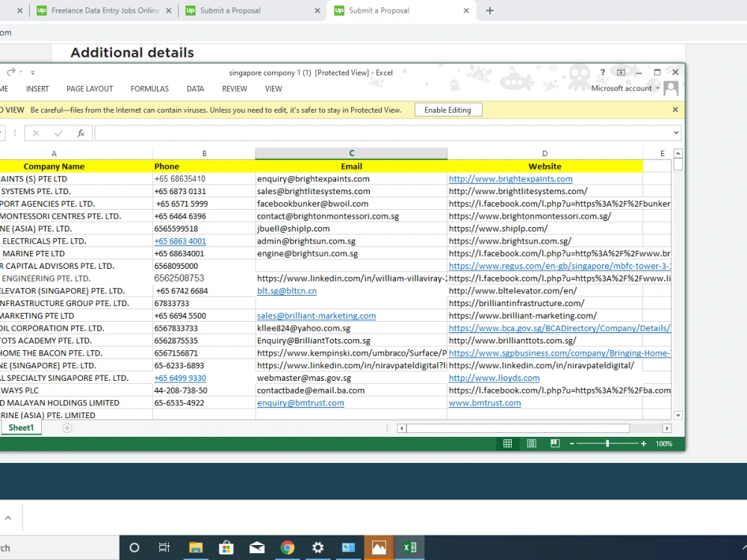Open new browser tab with plus
This screenshot has height=560, width=747.
490,10
